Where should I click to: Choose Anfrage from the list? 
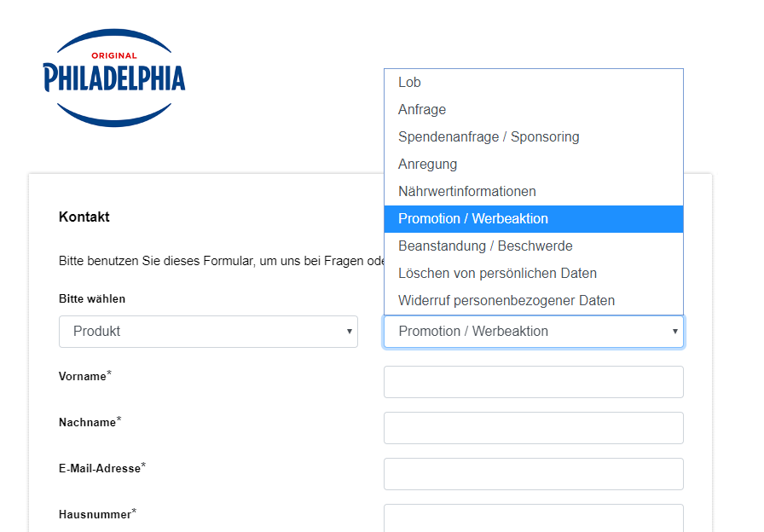pos(534,110)
